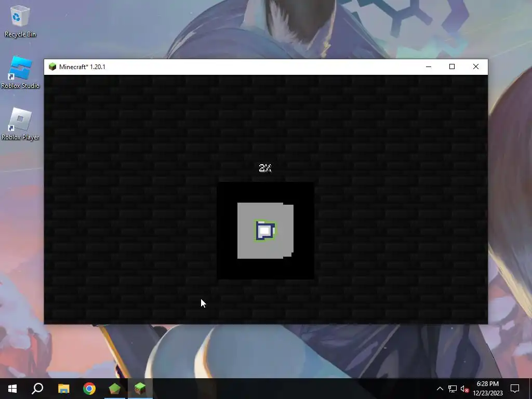Launch File Explorer from the taskbar

click(63, 389)
